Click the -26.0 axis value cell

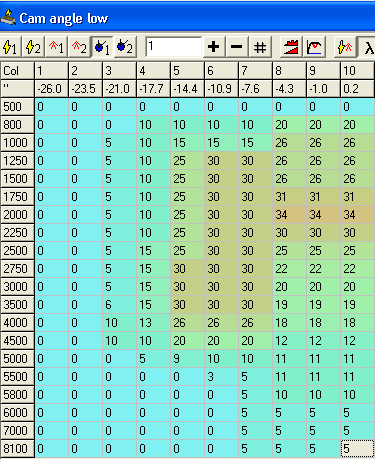[52, 89]
